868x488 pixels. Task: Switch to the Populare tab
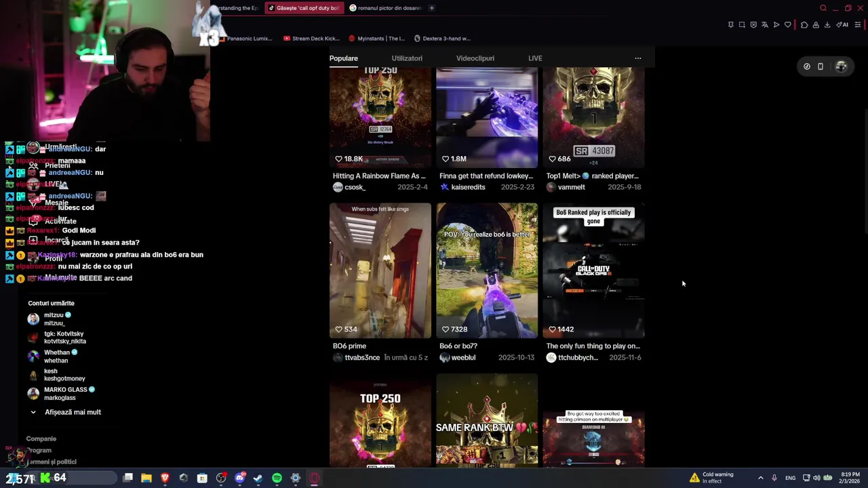tap(344, 58)
